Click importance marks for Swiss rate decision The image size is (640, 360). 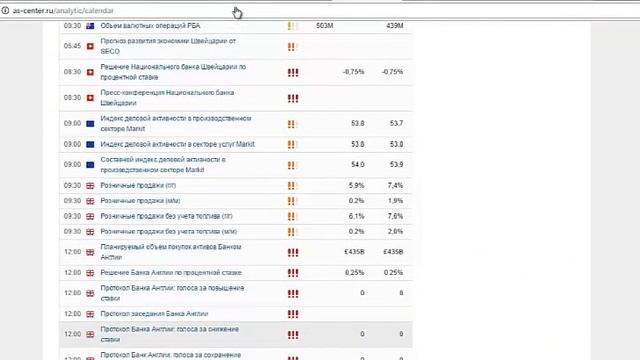tap(293, 73)
